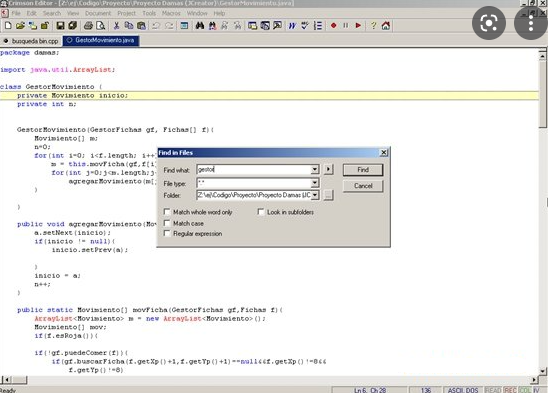Enable Match whole word only

[x=167, y=212]
